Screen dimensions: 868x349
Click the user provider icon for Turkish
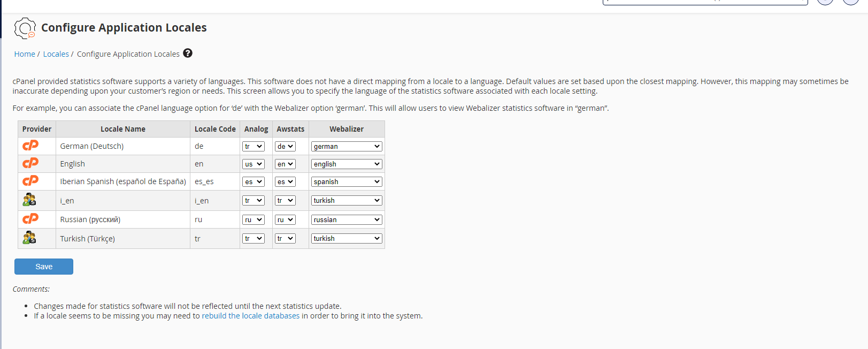(x=29, y=238)
